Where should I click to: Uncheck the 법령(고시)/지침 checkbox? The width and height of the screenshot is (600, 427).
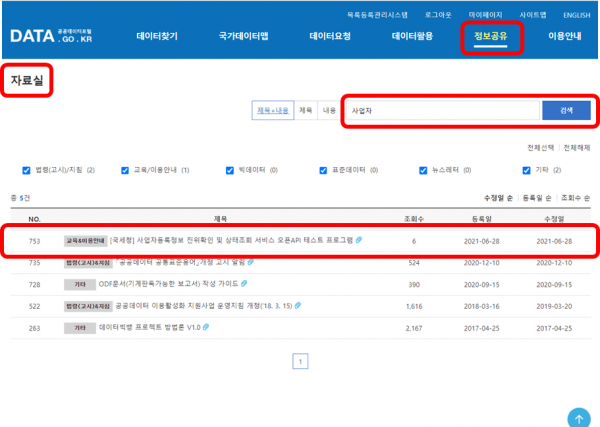pyautogui.click(x=27, y=170)
